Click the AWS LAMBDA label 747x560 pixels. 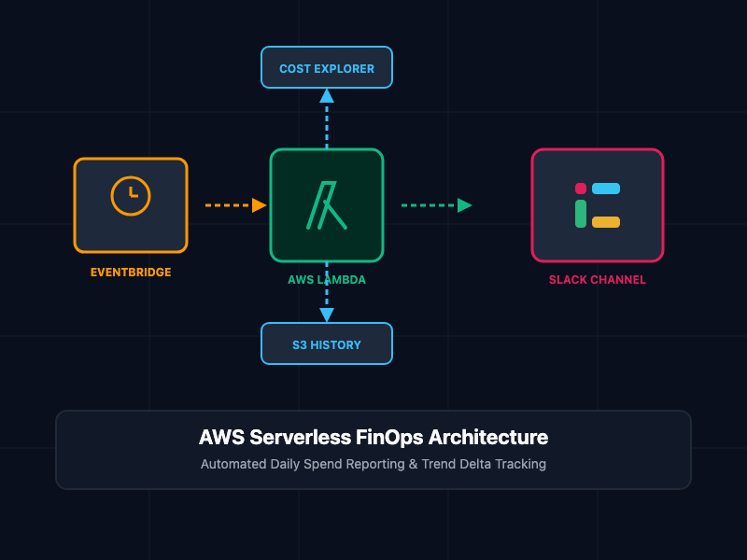327,280
